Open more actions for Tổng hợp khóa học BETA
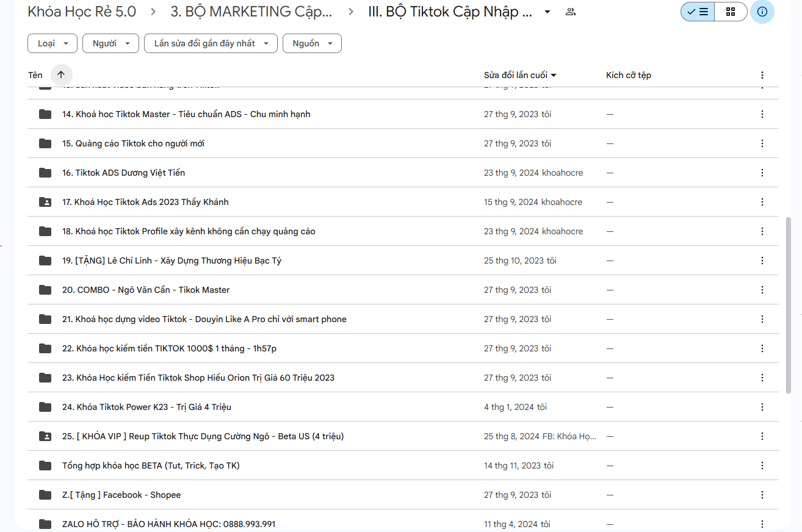Viewport: 802px width, 532px height. [x=762, y=465]
